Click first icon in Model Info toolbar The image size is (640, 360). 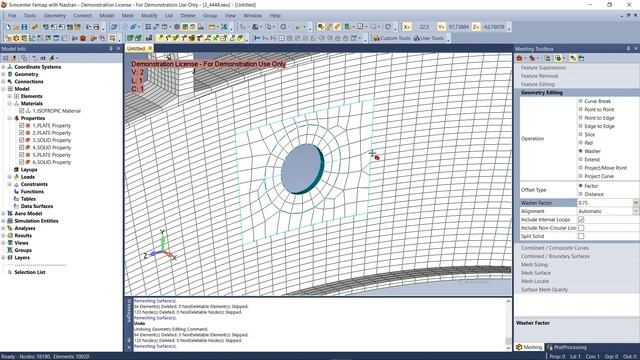click(x=6, y=58)
